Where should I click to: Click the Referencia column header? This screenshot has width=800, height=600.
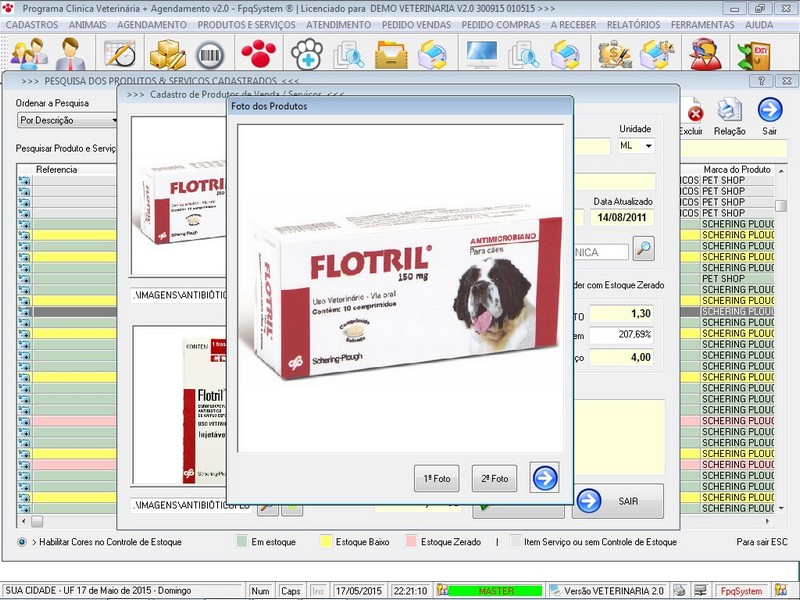pyautogui.click(x=56, y=169)
